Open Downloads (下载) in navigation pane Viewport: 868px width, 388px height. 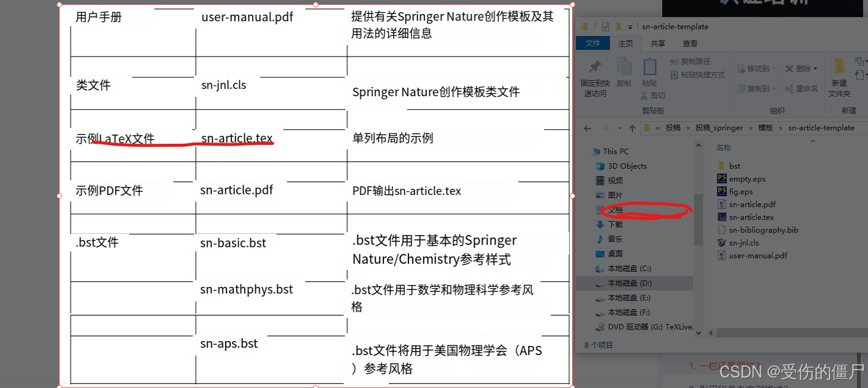click(609, 224)
